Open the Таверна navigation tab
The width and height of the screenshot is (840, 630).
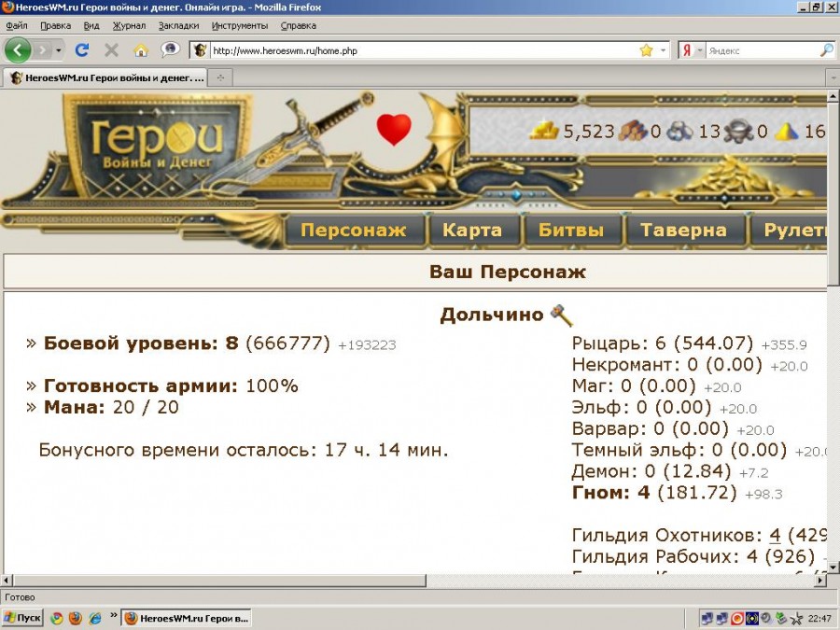[x=683, y=230]
